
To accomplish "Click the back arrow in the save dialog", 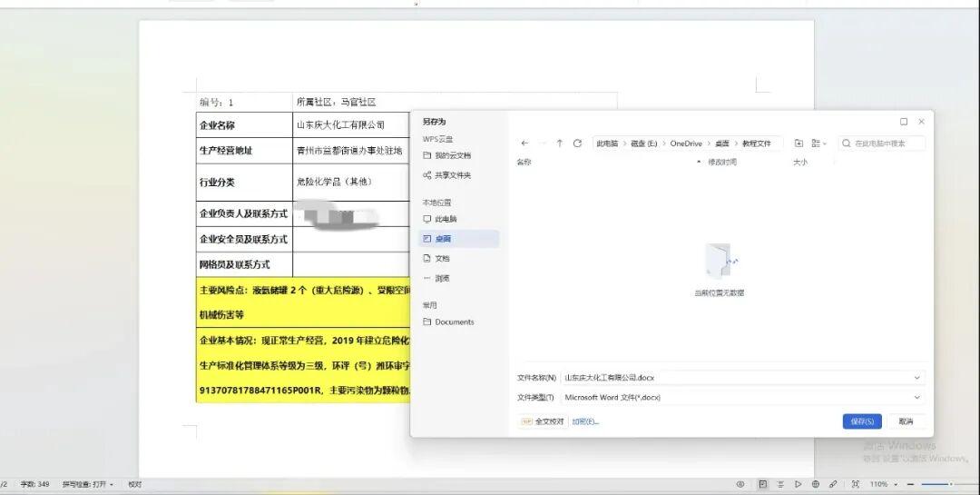I will (524, 144).
